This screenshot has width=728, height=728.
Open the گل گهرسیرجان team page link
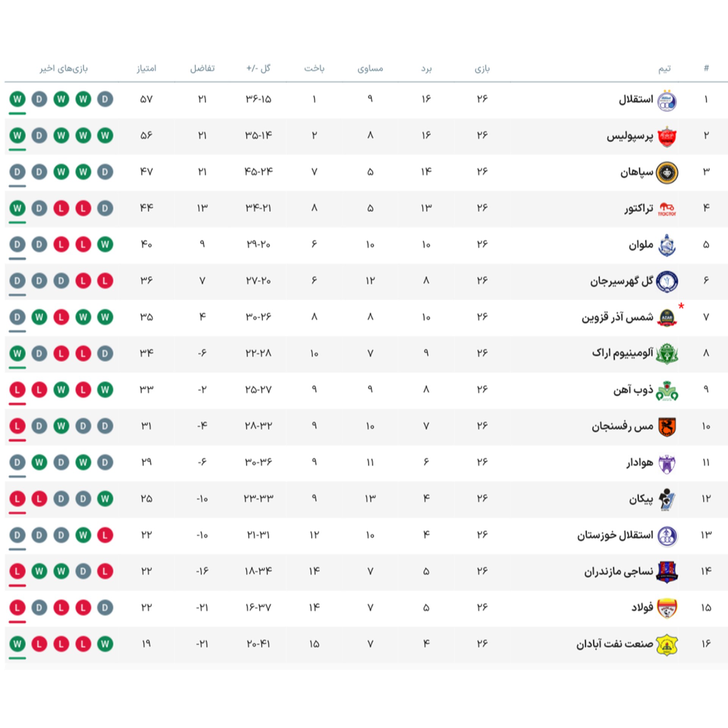[x=622, y=281]
